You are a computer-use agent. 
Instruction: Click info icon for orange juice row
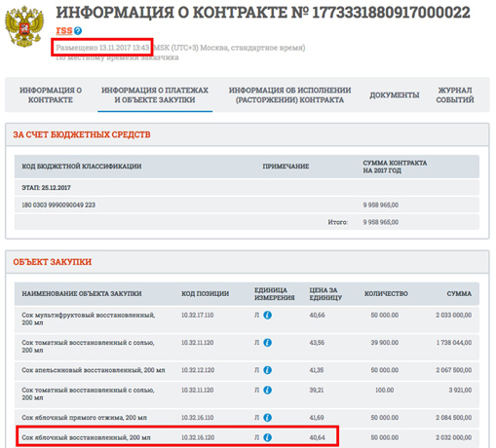click(267, 370)
